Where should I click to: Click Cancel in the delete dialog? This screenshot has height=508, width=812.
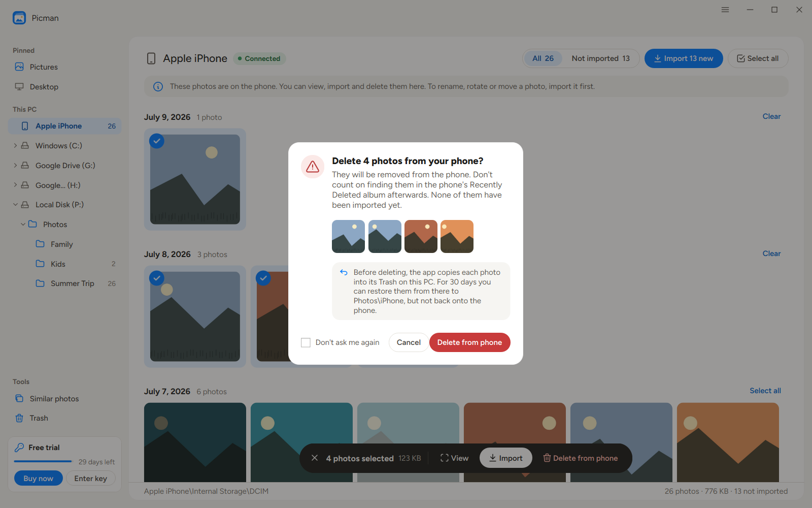click(409, 342)
